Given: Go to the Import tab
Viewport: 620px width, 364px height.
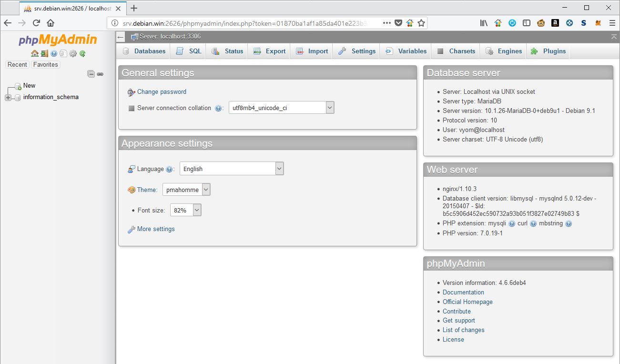Looking at the screenshot, I should pos(312,51).
